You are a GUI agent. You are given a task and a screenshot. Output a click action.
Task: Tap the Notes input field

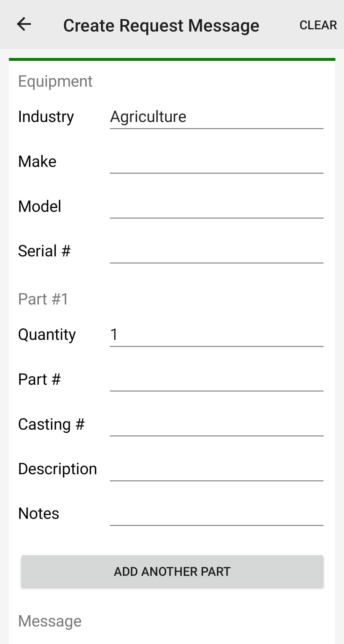[x=216, y=513]
